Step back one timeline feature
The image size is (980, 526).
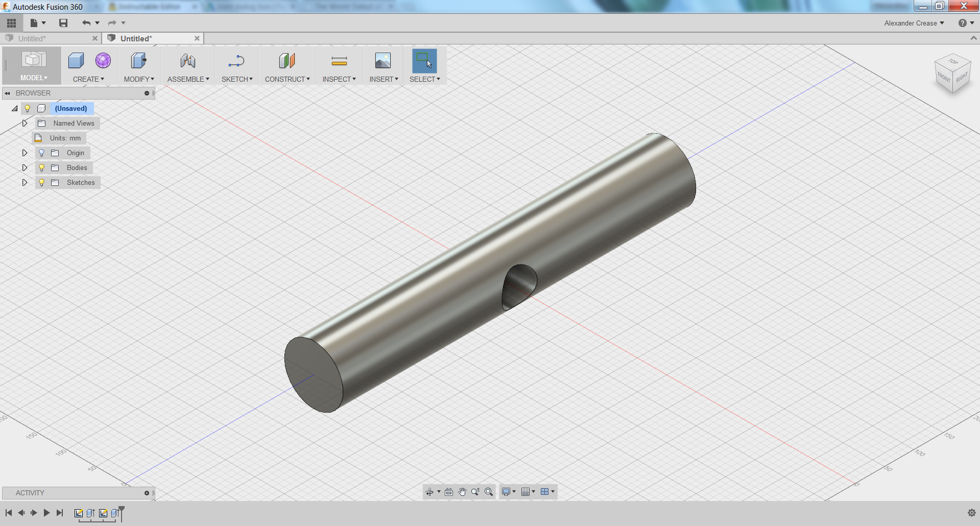(21, 513)
